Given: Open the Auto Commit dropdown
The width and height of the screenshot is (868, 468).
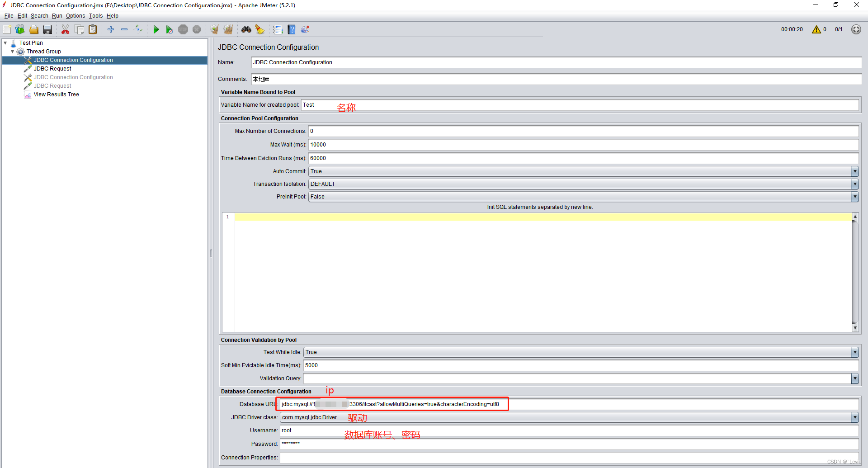Looking at the screenshot, I should click(854, 171).
